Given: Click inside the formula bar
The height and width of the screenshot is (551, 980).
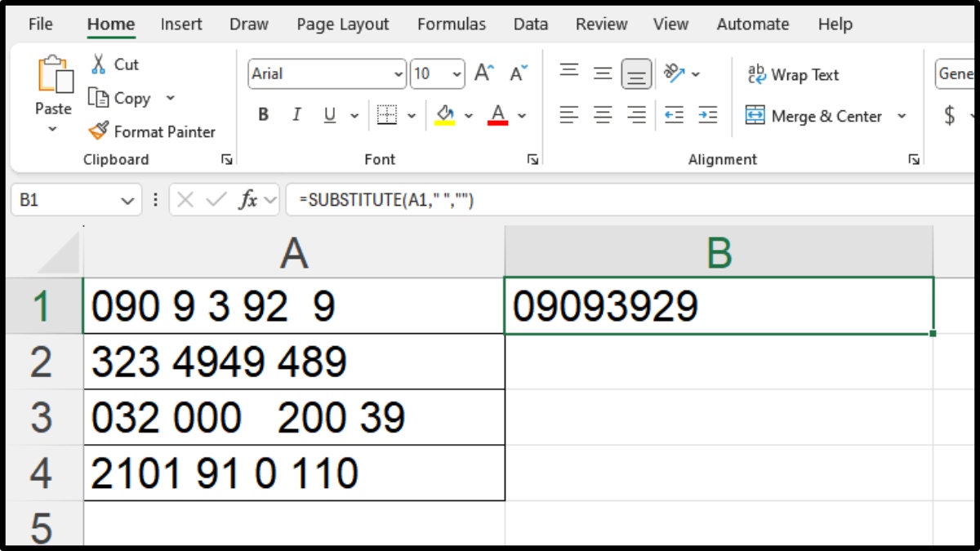Looking at the screenshot, I should pyautogui.click(x=572, y=198).
